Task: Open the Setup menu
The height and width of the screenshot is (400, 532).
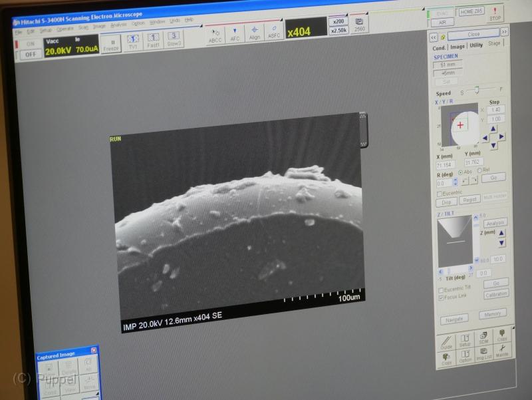Action: coord(45,30)
